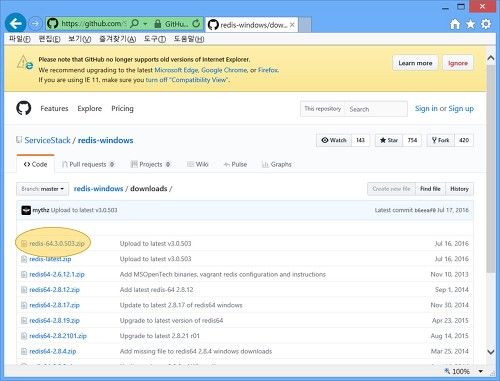Open the 도움말(H) menu
Image resolution: width=500 pixels, height=381 pixels.
coord(189,39)
